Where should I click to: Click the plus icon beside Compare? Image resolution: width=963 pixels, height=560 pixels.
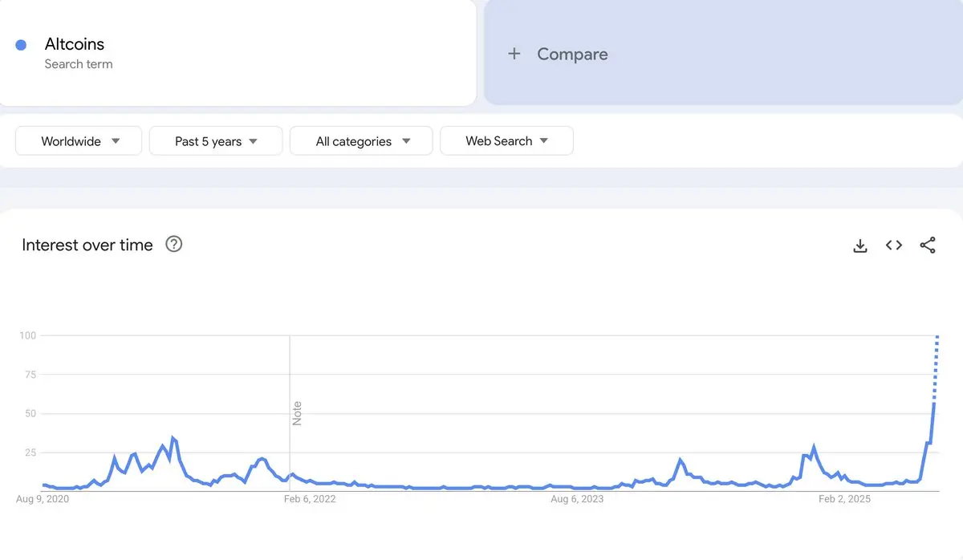tap(514, 54)
